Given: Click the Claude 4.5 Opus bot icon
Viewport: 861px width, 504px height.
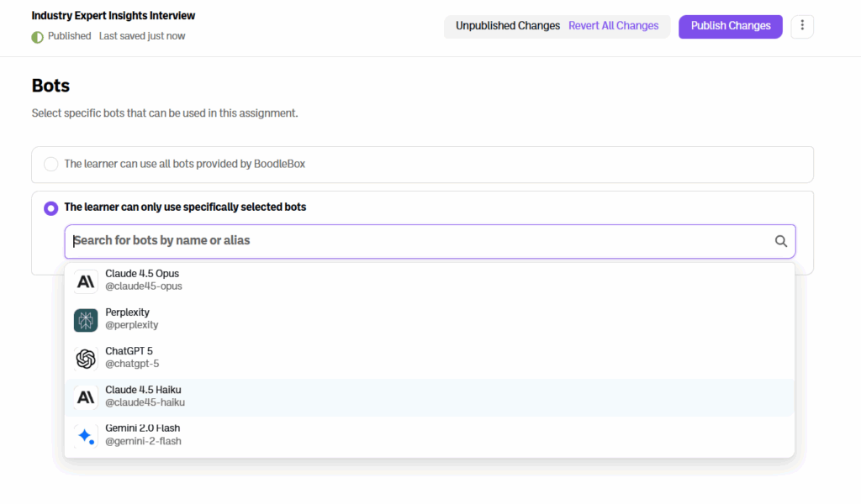Looking at the screenshot, I should pyautogui.click(x=86, y=281).
